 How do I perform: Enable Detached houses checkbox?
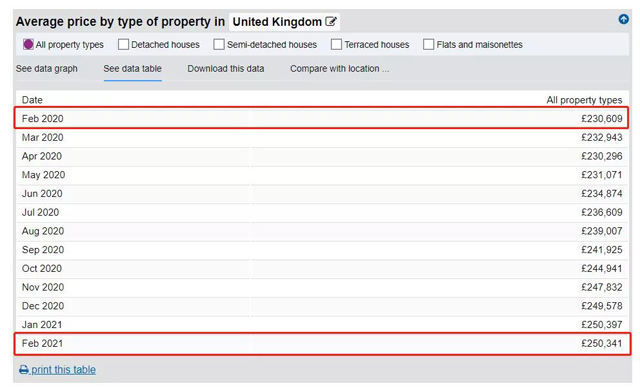point(123,44)
